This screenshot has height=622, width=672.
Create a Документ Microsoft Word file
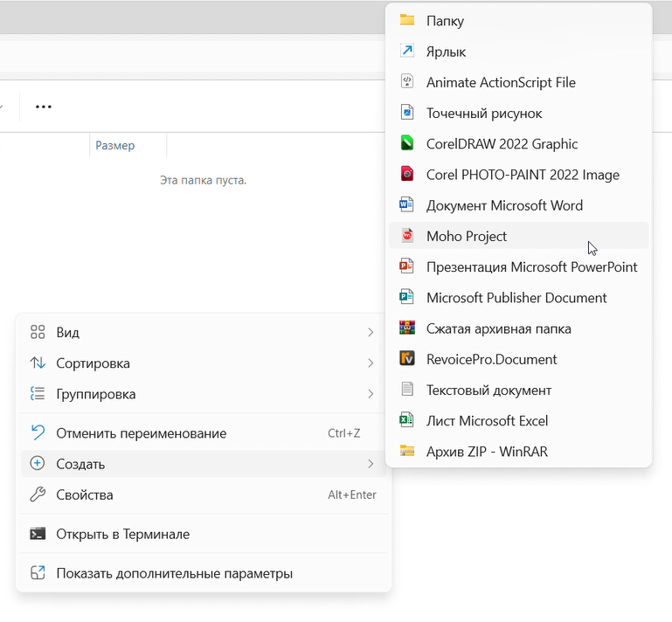click(518, 205)
